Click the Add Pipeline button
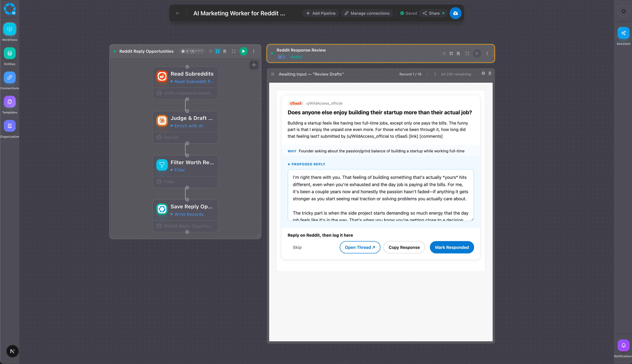 click(321, 13)
